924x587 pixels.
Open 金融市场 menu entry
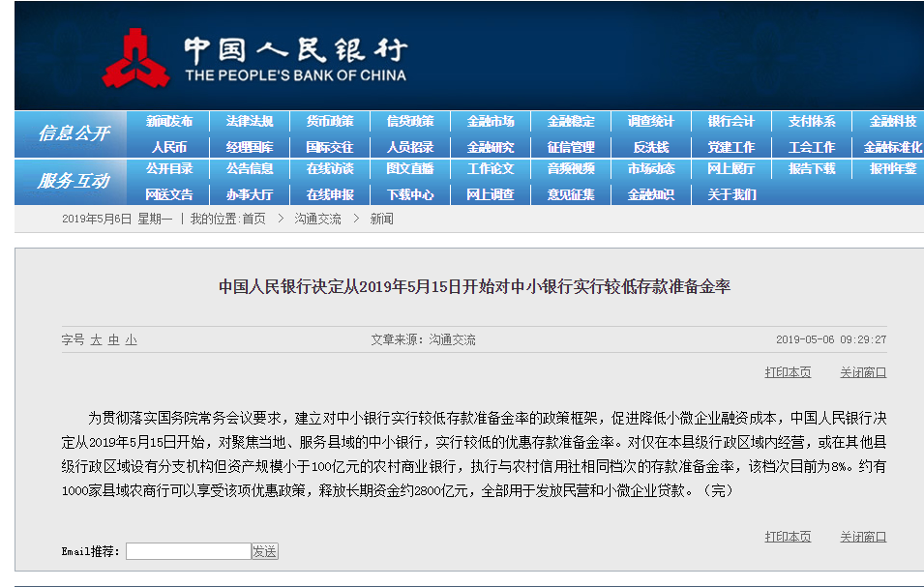491,121
